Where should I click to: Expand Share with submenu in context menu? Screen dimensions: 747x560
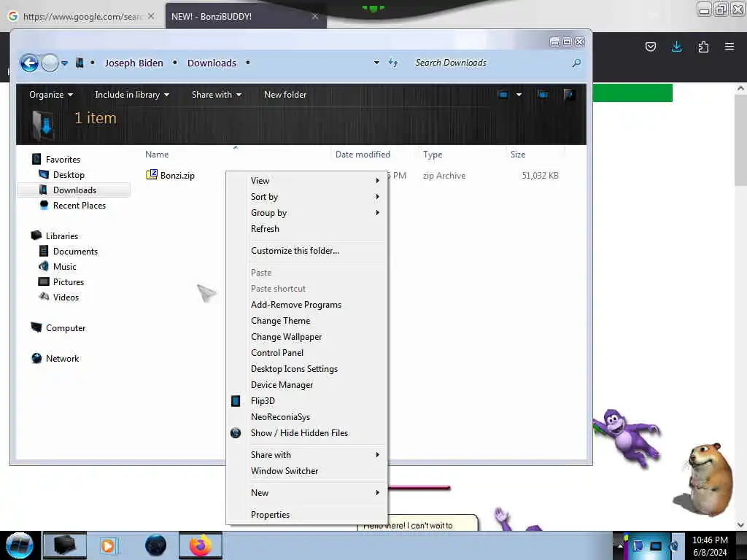307,455
